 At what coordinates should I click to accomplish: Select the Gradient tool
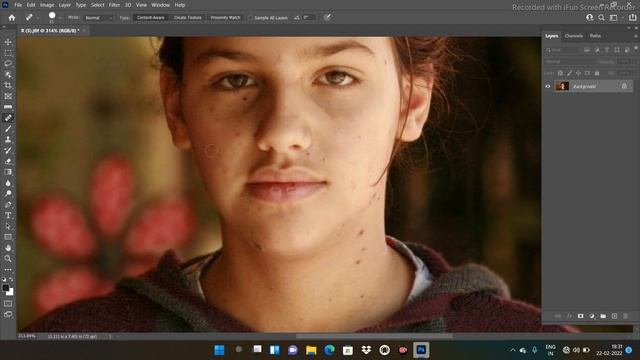click(8, 172)
